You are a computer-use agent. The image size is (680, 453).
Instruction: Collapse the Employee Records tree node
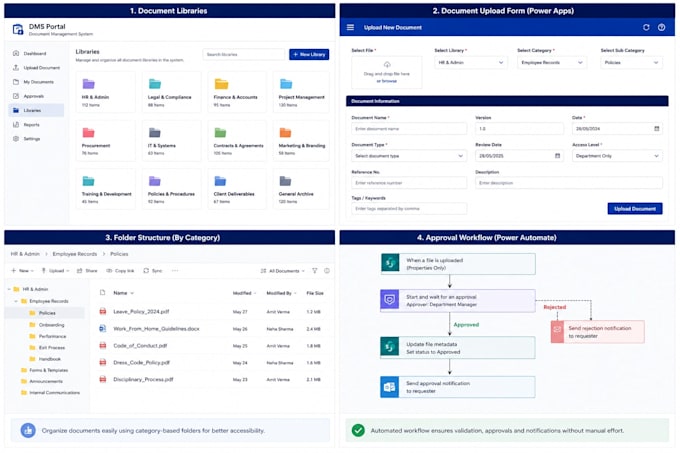point(16,301)
